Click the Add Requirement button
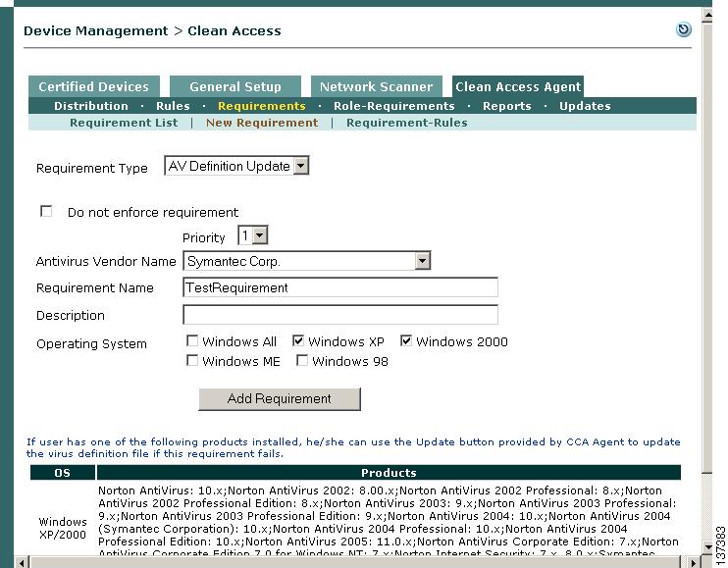Viewport: 728px width, 568px height. pyautogui.click(x=280, y=399)
